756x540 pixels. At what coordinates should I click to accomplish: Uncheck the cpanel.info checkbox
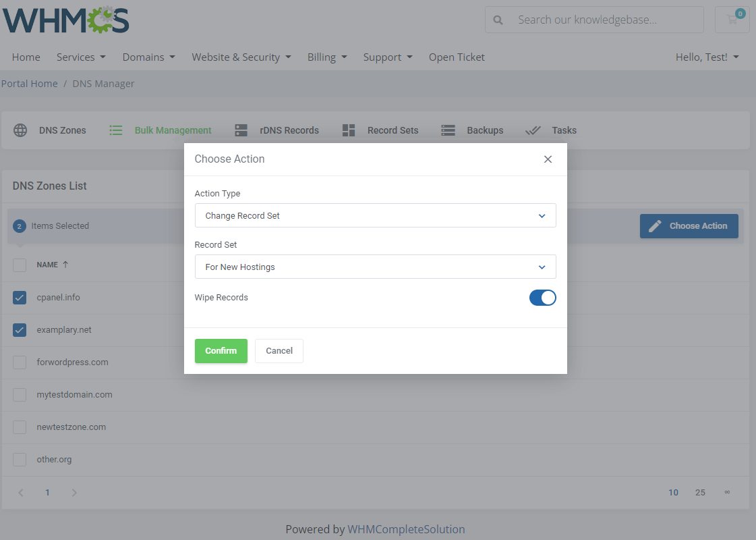[x=20, y=298]
